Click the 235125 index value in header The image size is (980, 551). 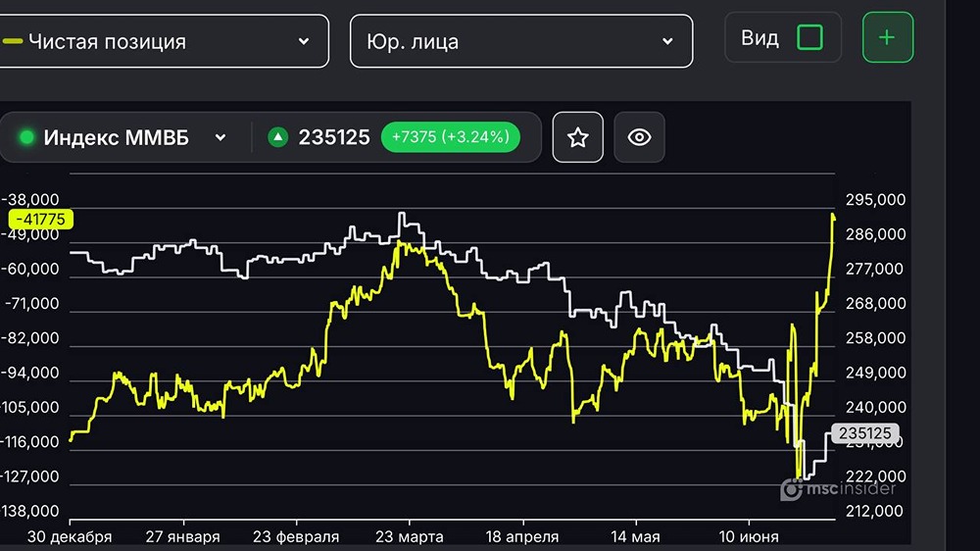pyautogui.click(x=334, y=137)
